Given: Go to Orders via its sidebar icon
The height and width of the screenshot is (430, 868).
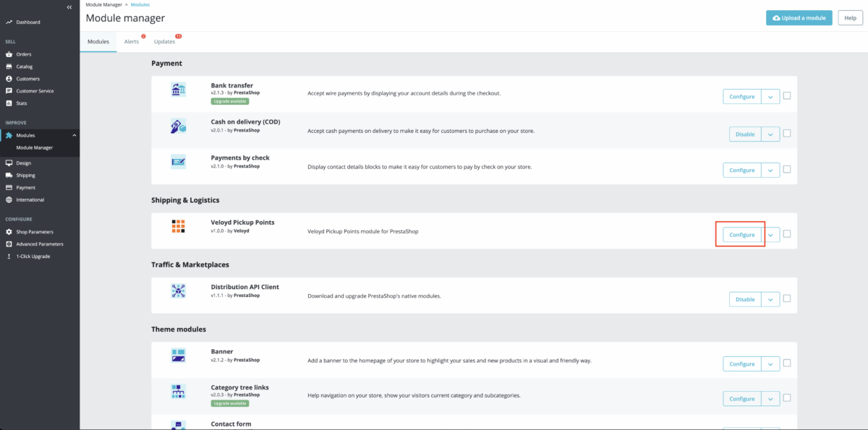Looking at the screenshot, I should point(9,54).
